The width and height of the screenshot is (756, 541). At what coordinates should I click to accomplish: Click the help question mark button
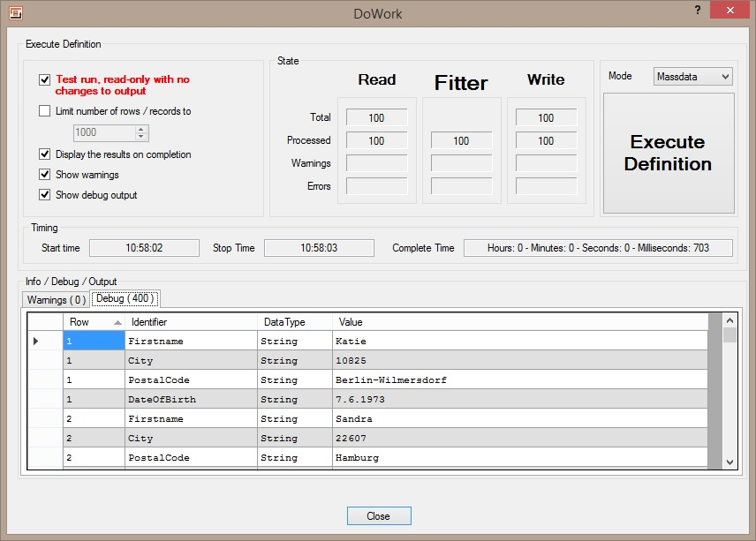(697, 10)
